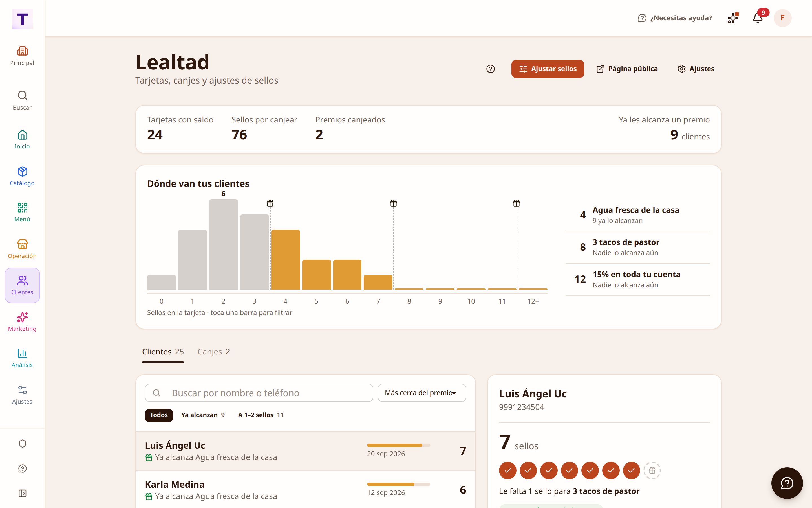
Task: Open the user avatar F menu
Action: (x=782, y=18)
